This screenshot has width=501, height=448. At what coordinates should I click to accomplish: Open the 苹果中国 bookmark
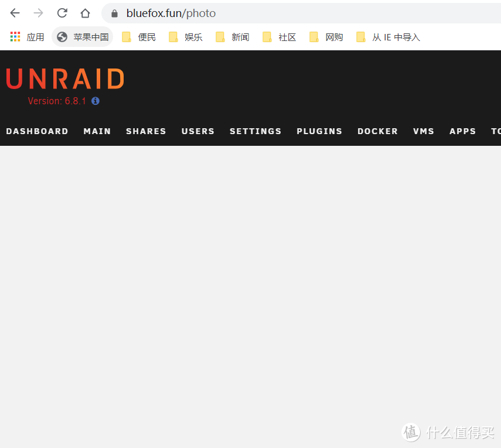[83, 37]
